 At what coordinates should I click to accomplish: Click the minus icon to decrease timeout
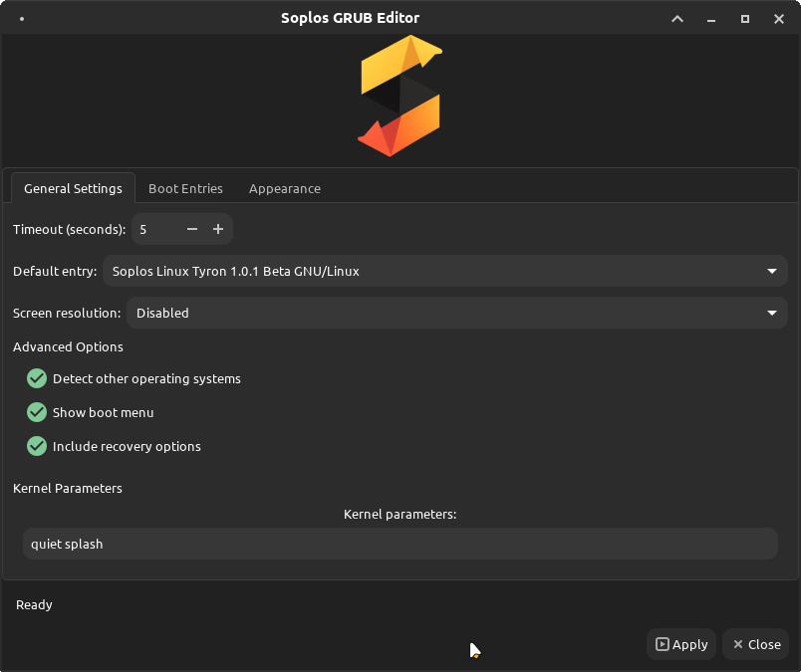(191, 229)
